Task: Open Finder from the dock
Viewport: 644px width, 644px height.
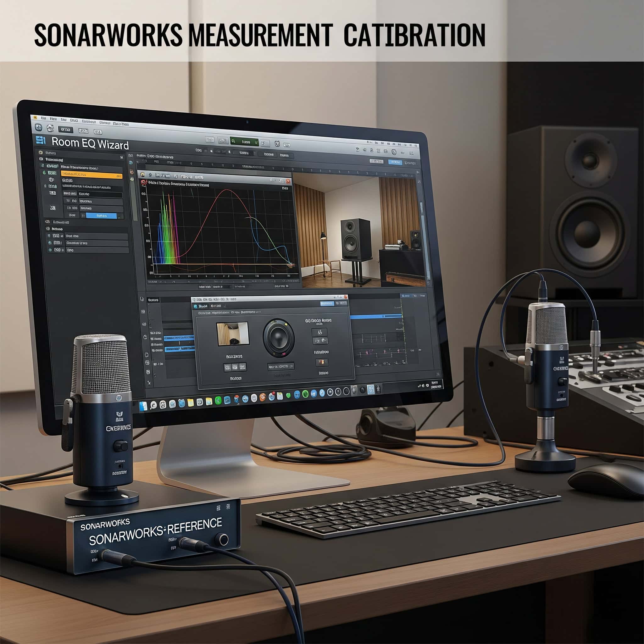Action: (x=143, y=406)
